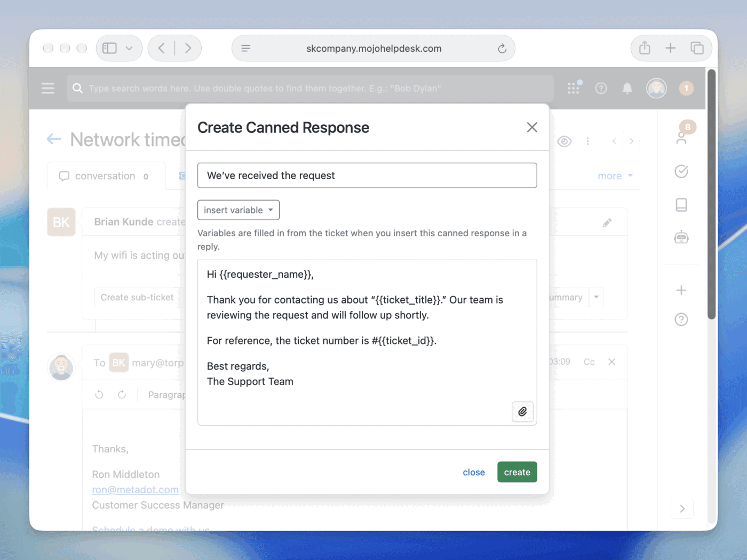Go back using the blue arrow beside ticket title
The image size is (747, 560).
pyautogui.click(x=54, y=139)
